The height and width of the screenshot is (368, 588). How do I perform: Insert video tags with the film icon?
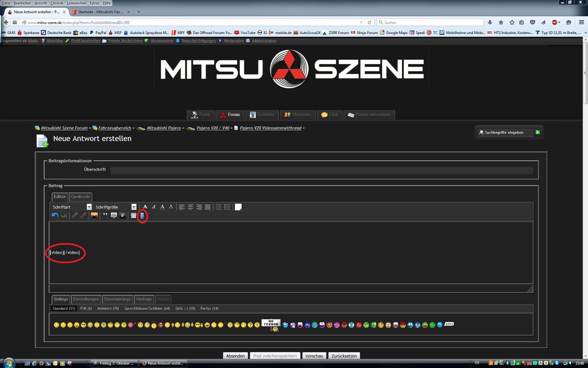pyautogui.click(x=142, y=216)
